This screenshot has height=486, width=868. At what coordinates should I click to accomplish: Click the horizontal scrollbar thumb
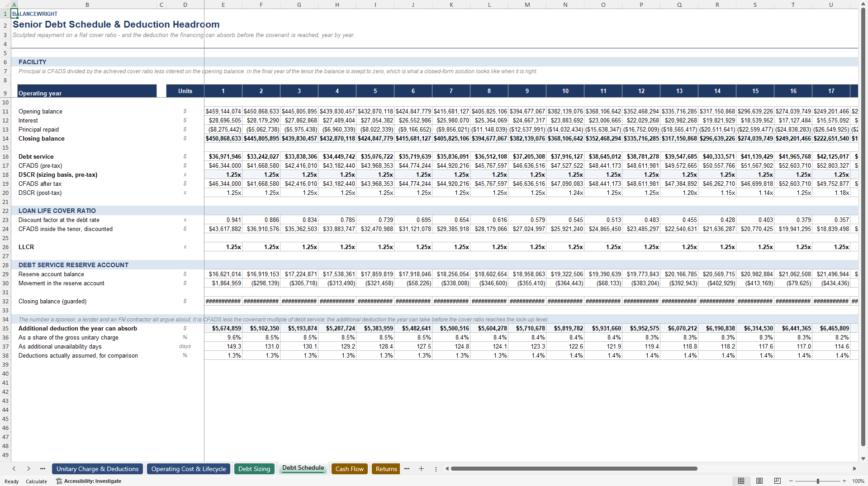tap(574, 469)
